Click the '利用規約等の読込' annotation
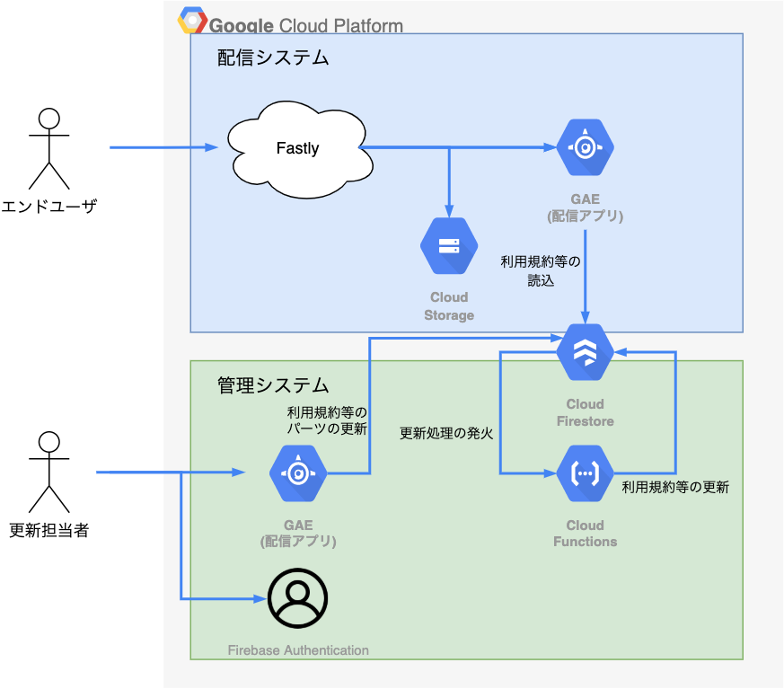 coord(541,270)
